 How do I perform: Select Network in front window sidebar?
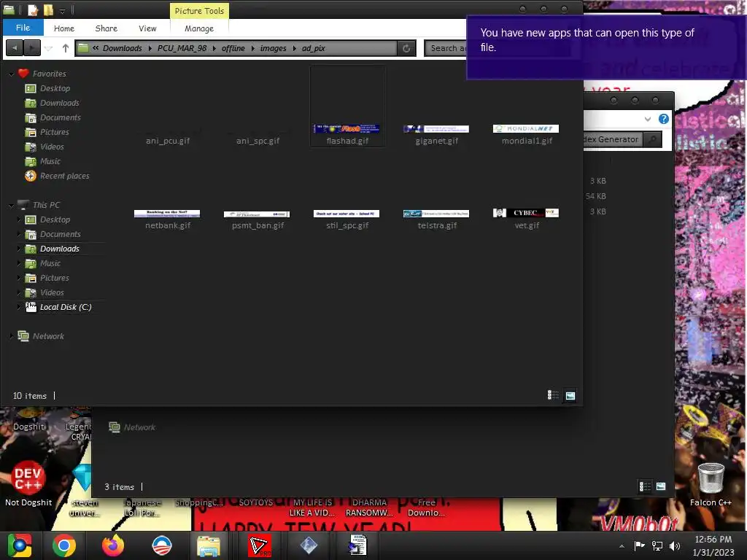coord(48,336)
